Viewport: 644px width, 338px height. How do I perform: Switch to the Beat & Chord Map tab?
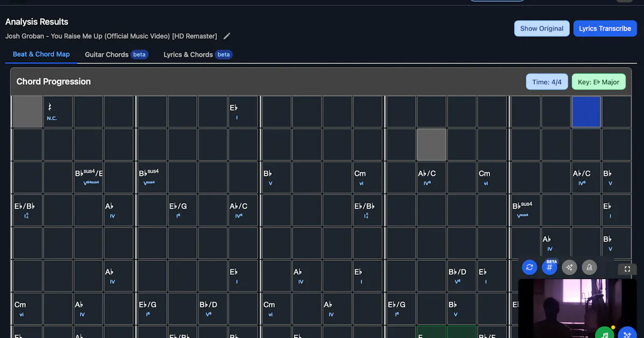coord(41,54)
